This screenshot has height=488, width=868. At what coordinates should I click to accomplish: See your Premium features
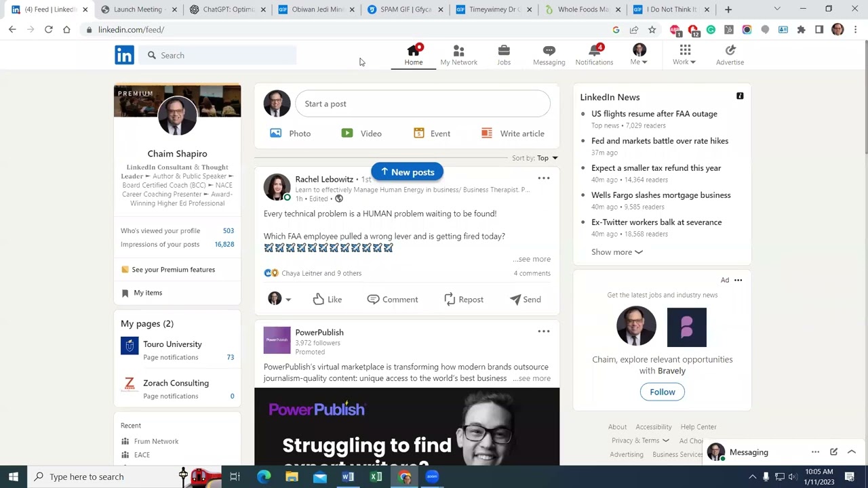pos(167,270)
